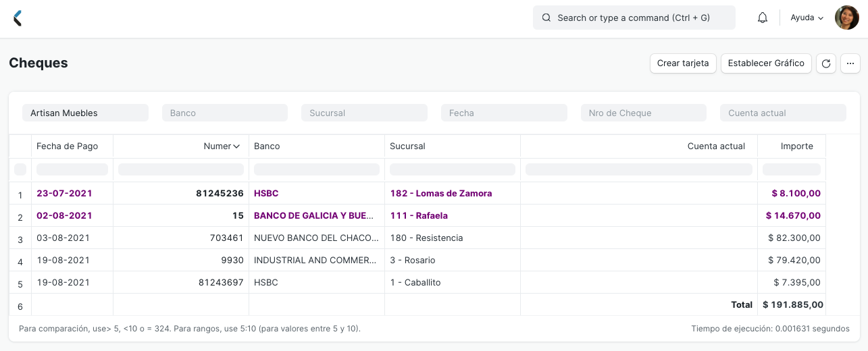868x351 pixels.
Task: Click the Fecha filter field
Action: (x=504, y=113)
